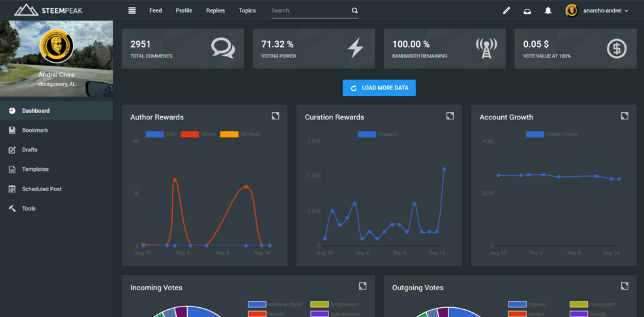Click the first Steem peak point in Author Rewards

[x=175, y=180]
